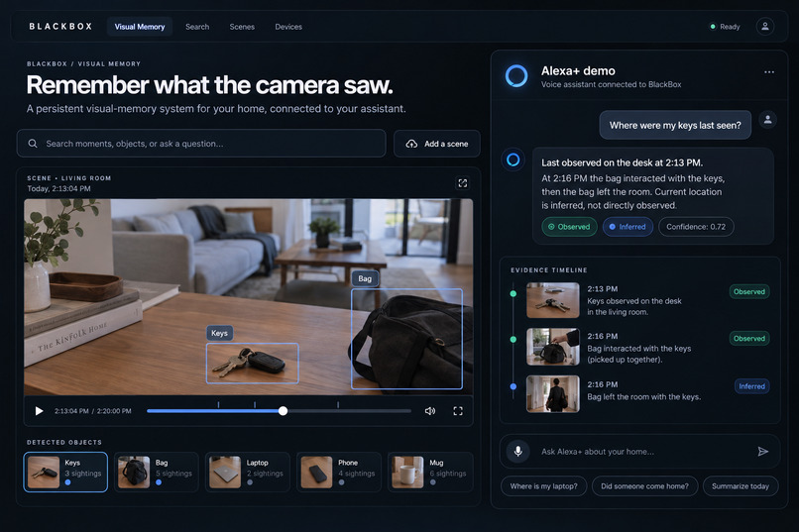This screenshot has width=799, height=532.
Task: Click the Today, 2:13:04 PM timestamp
Action: [59, 189]
